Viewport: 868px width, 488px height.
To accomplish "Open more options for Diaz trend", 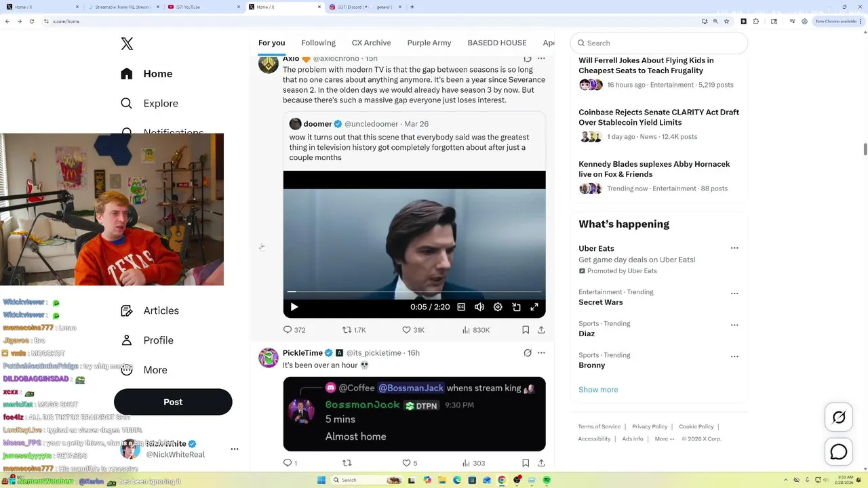I will coord(734,325).
